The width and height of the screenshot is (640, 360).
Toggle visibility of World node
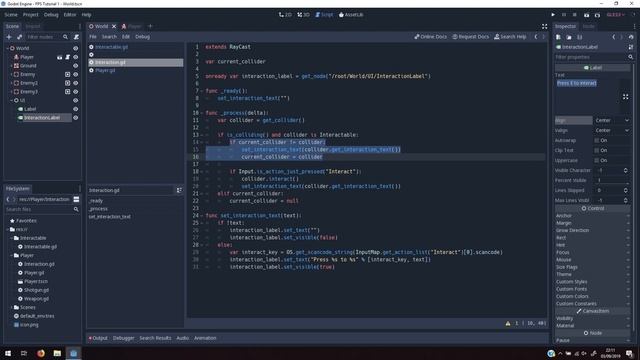pyautogui.click(x=76, y=48)
